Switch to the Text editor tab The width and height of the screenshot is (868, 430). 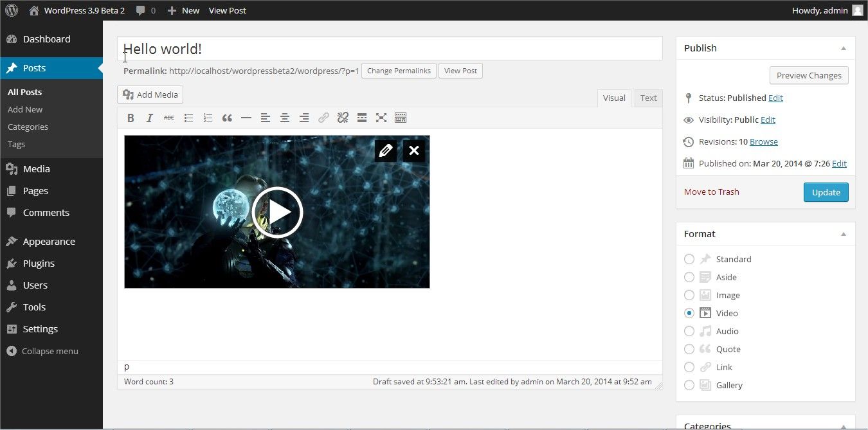pos(649,98)
